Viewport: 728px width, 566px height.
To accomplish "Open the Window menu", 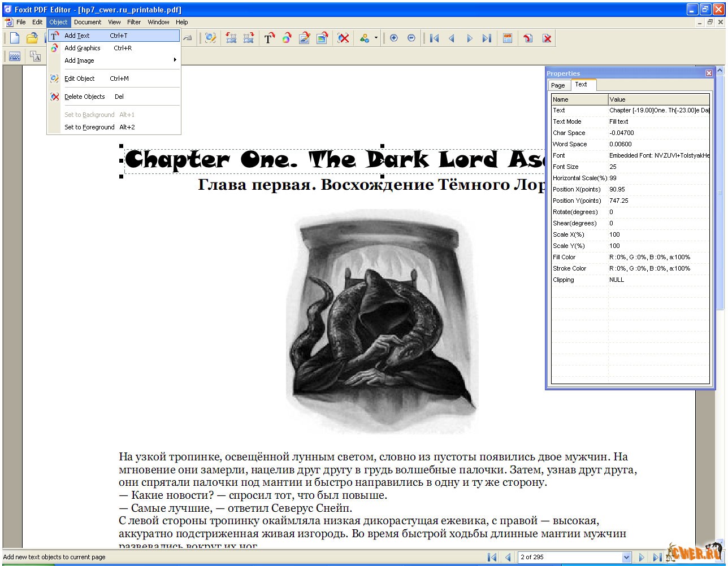I will point(158,22).
